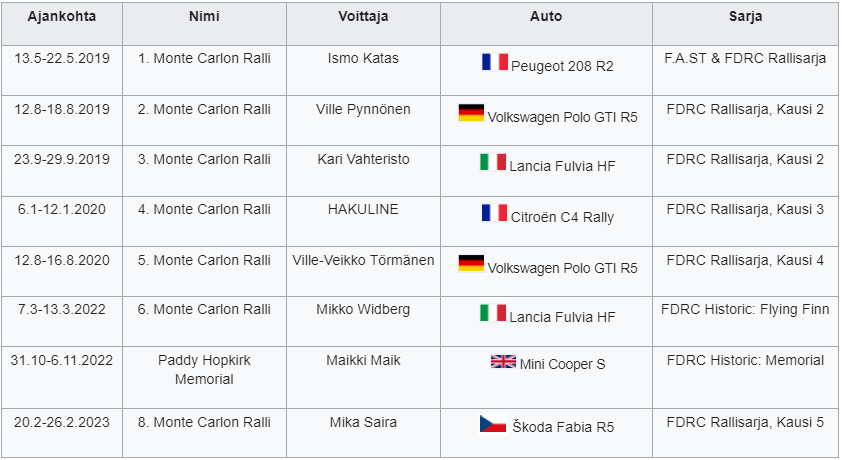Click the UK flag beside Mini Cooper S
The image size is (842, 460).
tap(503, 362)
